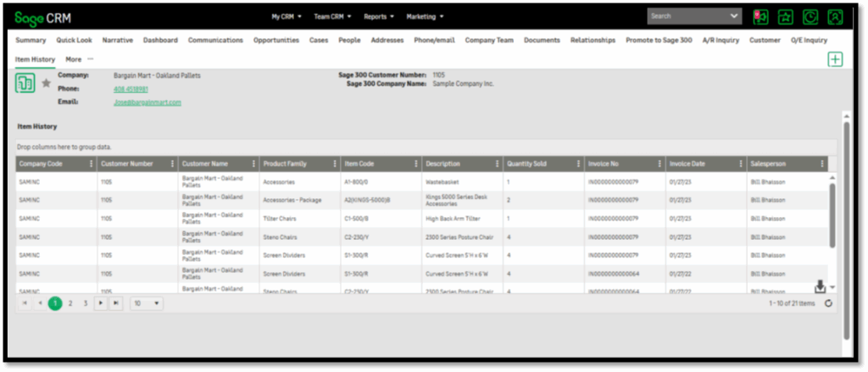The height and width of the screenshot is (372, 868).
Task: Switch to the Summary tab
Action: 31,41
